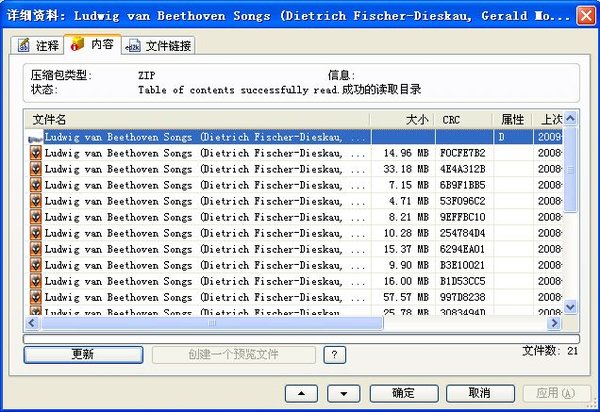Click the 文件链接 tab link icon
600x412 pixels.
(133, 46)
